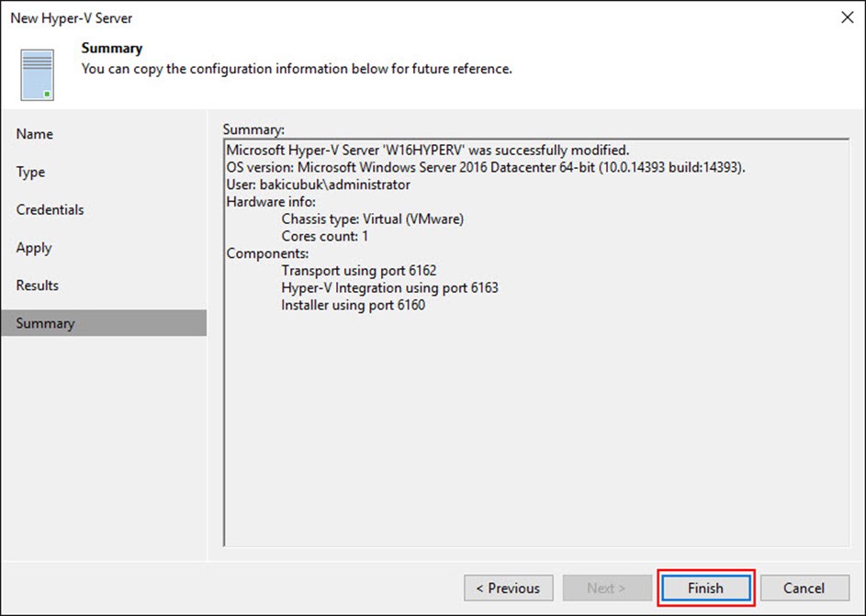This screenshot has height=616, width=866.
Task: Click the 'You can copy the configuration' description
Action: pyautogui.click(x=298, y=69)
